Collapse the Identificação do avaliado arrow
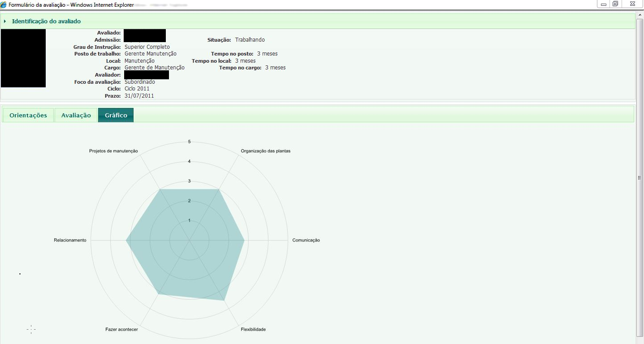The height and width of the screenshot is (344, 644). click(5, 21)
